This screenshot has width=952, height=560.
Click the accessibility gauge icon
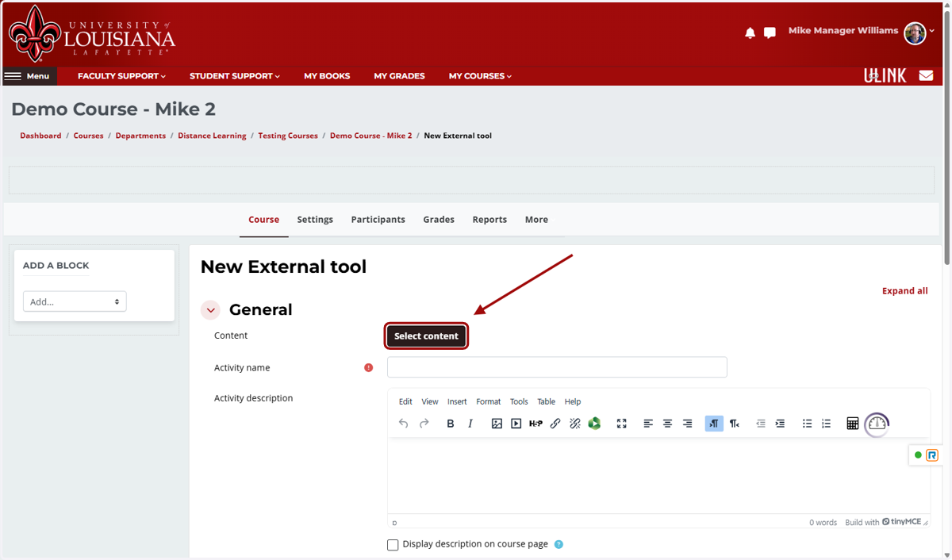[x=877, y=424]
